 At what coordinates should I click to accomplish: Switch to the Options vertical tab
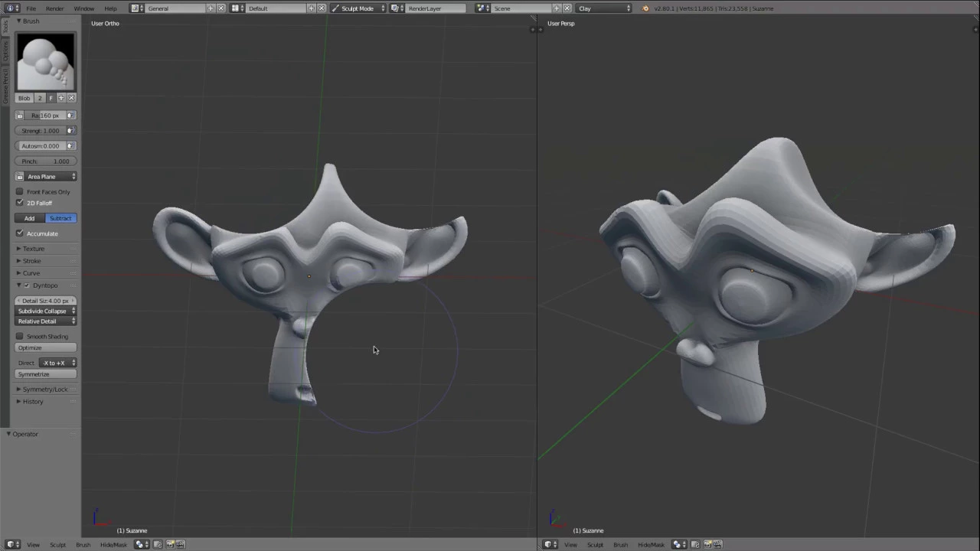(x=5, y=51)
